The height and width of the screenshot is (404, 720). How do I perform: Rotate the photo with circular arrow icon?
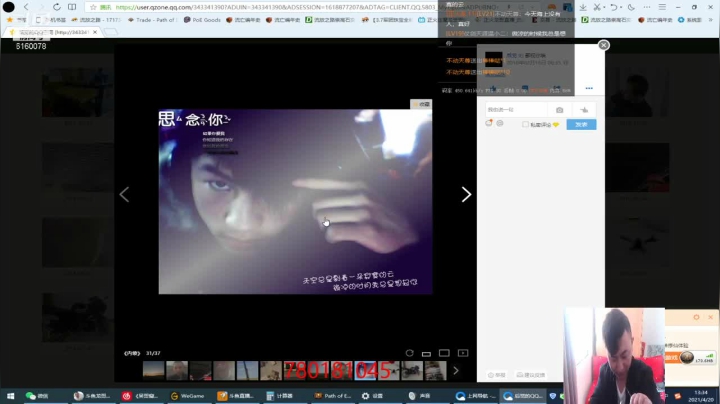pos(409,353)
